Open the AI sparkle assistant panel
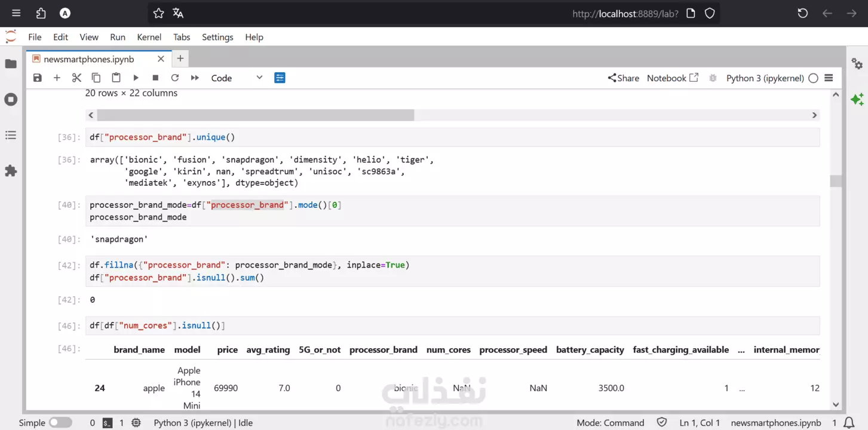 [857, 99]
